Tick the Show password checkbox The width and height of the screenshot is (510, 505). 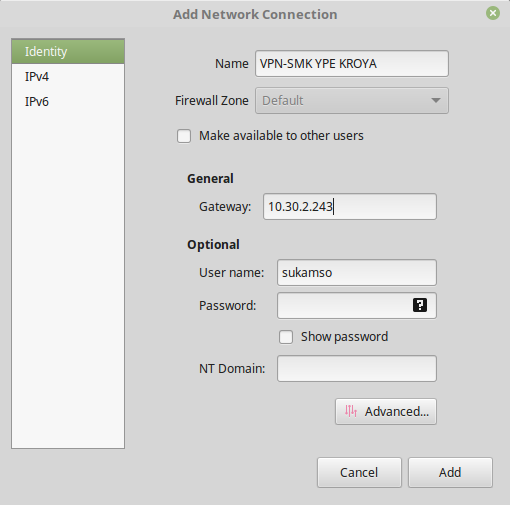[286, 337]
